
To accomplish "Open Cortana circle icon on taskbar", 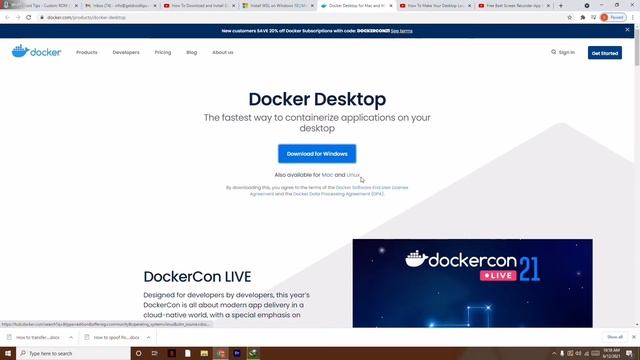I will [x=139, y=353].
